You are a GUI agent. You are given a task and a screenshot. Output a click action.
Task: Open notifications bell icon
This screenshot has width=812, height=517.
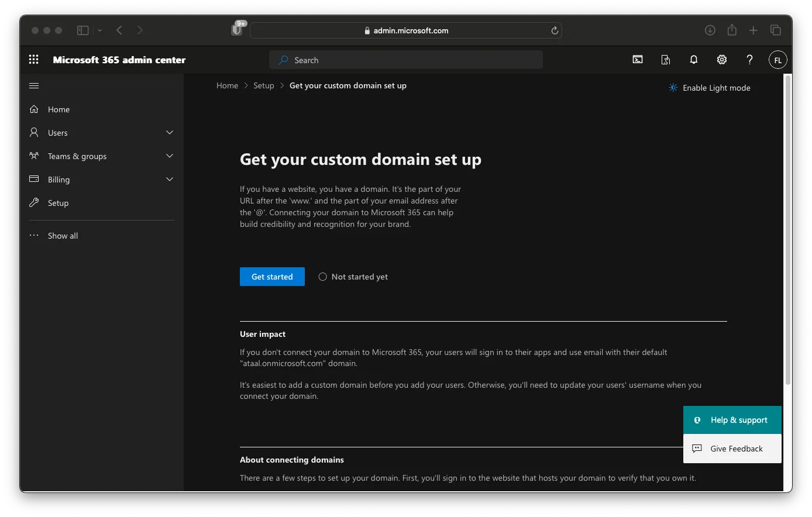694,60
